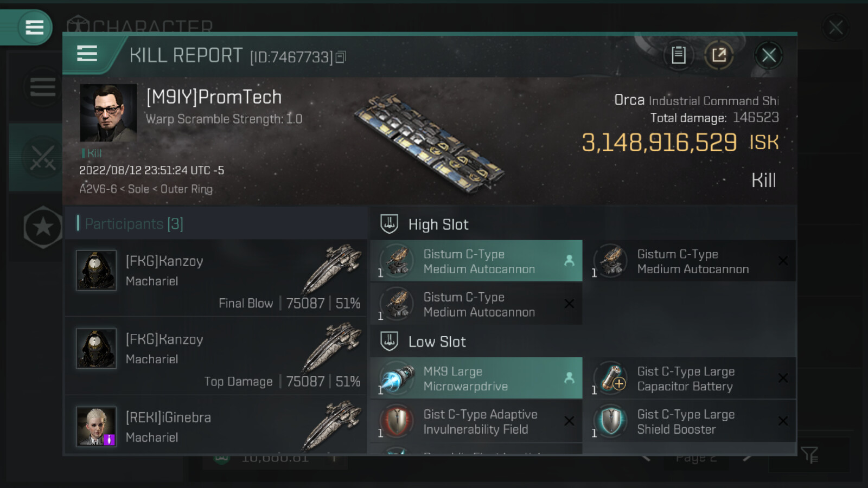Open the kill report hamburger menu
The image size is (868, 488).
(87, 54)
